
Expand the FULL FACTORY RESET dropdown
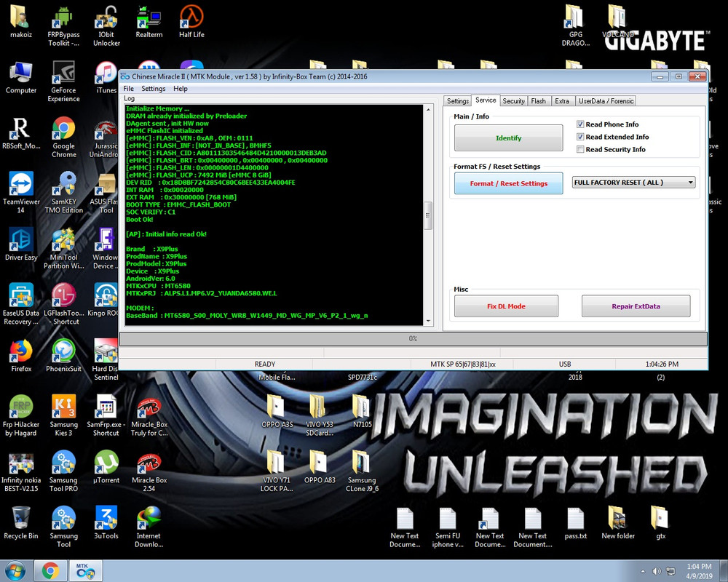coord(634,183)
